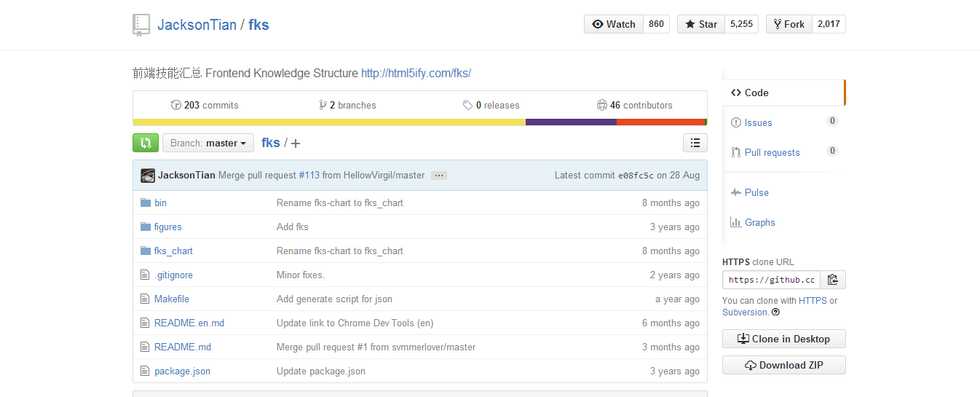View the 2 branches
Viewport: 980px width, 397px height.
pos(347,105)
